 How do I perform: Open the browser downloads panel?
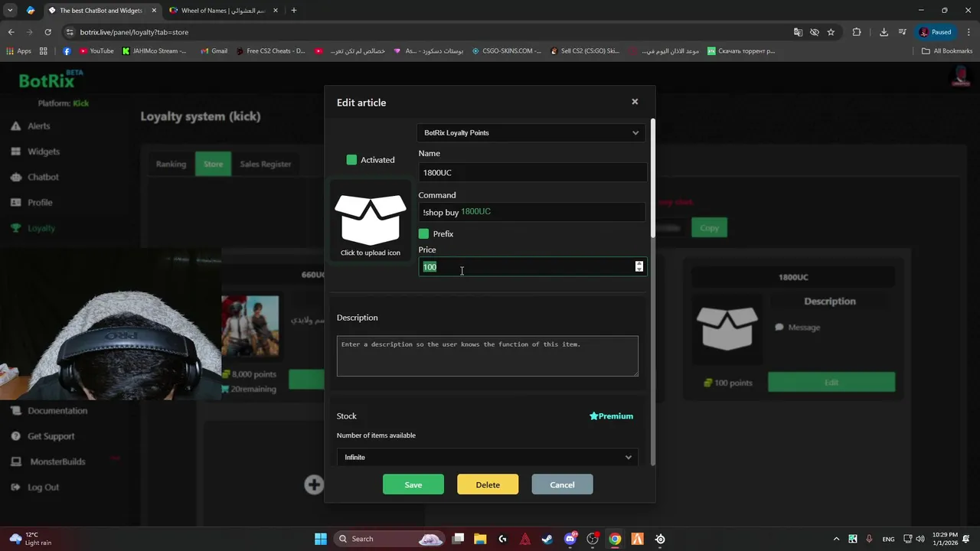[x=884, y=32]
